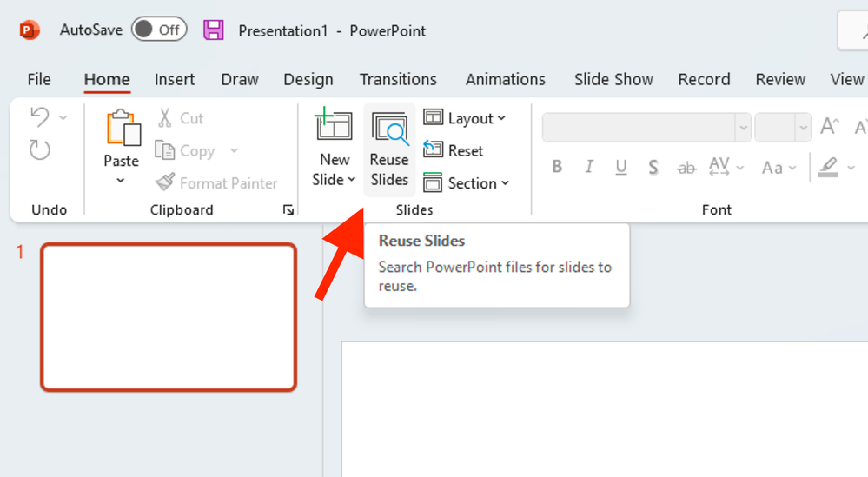The image size is (868, 477).
Task: Open the Clipboard dialog launcher
Action: click(x=288, y=209)
